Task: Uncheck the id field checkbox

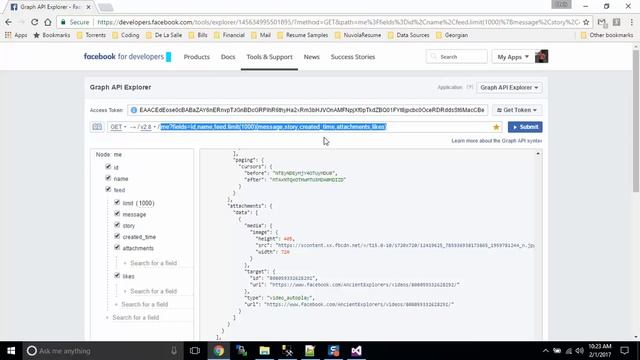Action: pos(108,167)
